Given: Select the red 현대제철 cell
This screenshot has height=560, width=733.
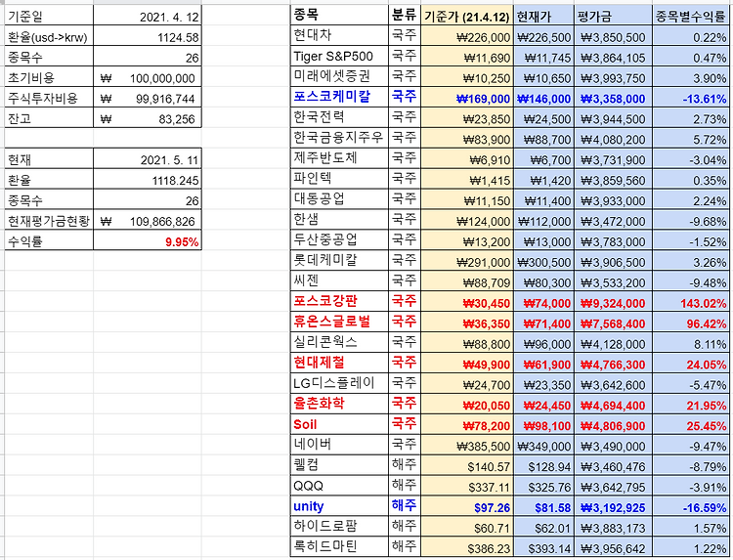Looking at the screenshot, I should pos(339,364).
